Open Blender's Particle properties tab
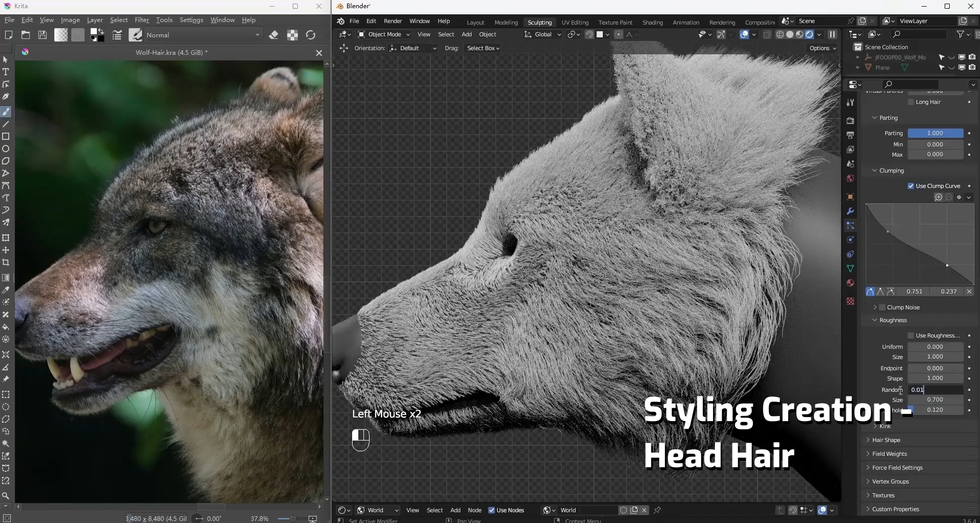This screenshot has width=980, height=523. [x=850, y=225]
